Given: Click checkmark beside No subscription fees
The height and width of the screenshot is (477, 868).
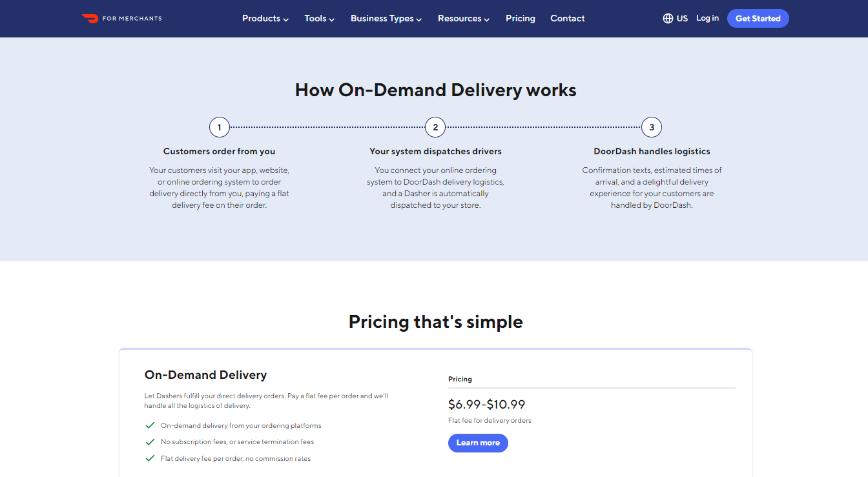Looking at the screenshot, I should click(150, 442).
